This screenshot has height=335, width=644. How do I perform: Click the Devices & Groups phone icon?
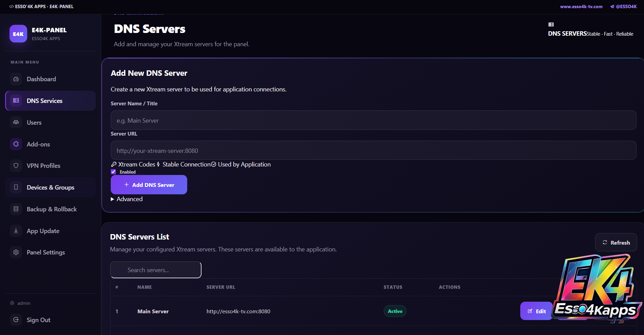(16, 187)
